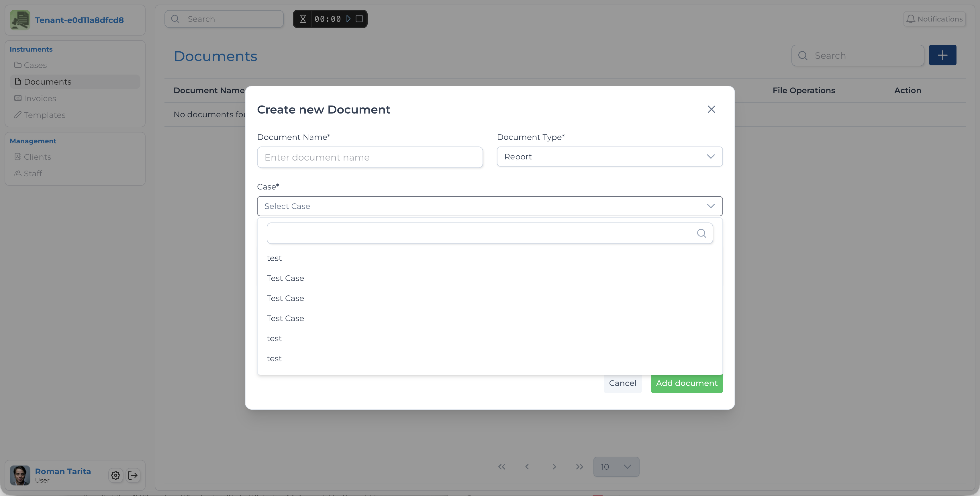Expand the Document Type dropdown

click(609, 157)
